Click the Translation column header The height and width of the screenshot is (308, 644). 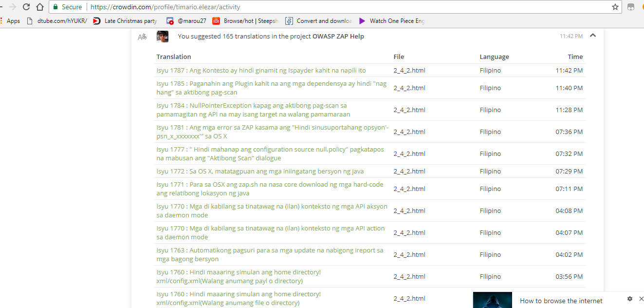(x=174, y=57)
